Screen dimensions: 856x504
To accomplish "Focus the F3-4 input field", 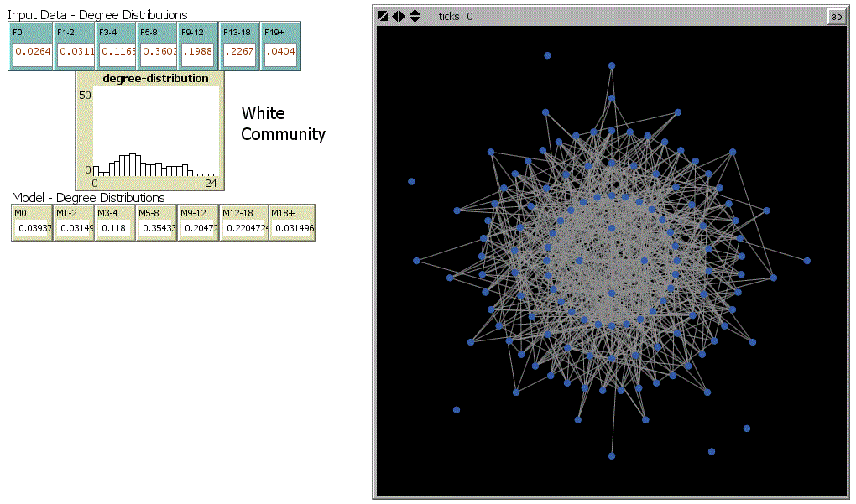I will pyautogui.click(x=117, y=52).
